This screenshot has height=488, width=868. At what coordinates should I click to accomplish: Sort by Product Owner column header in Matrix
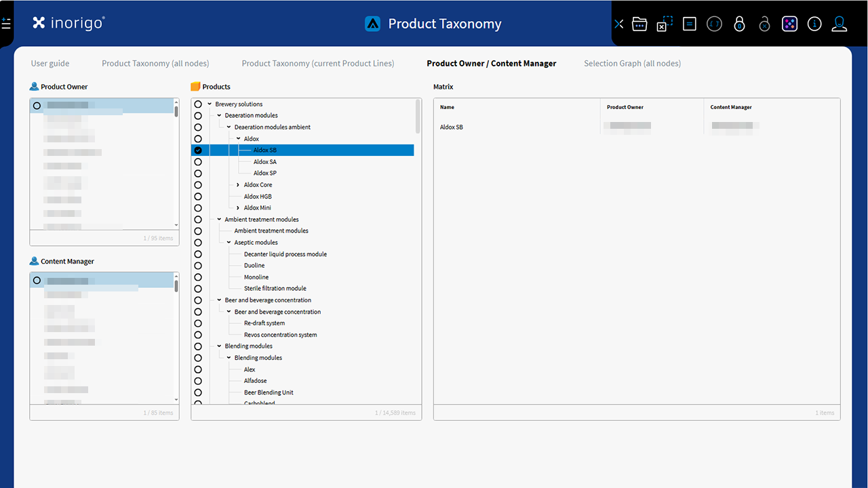[625, 107]
